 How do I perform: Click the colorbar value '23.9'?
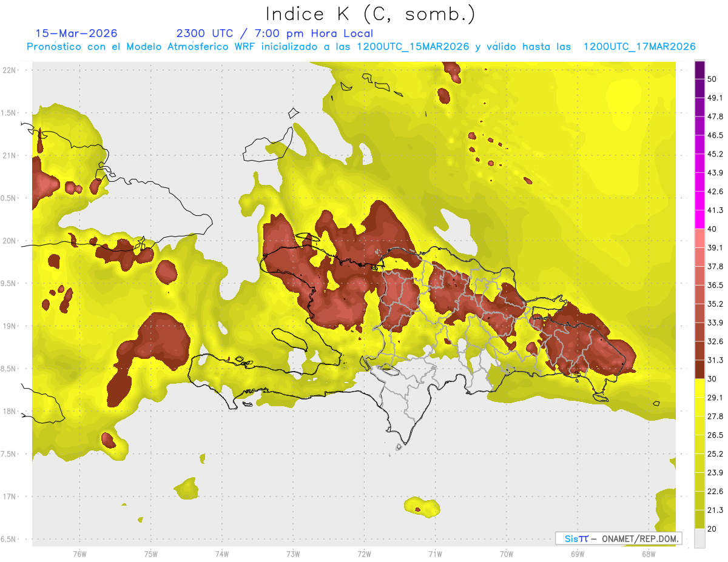point(715,472)
